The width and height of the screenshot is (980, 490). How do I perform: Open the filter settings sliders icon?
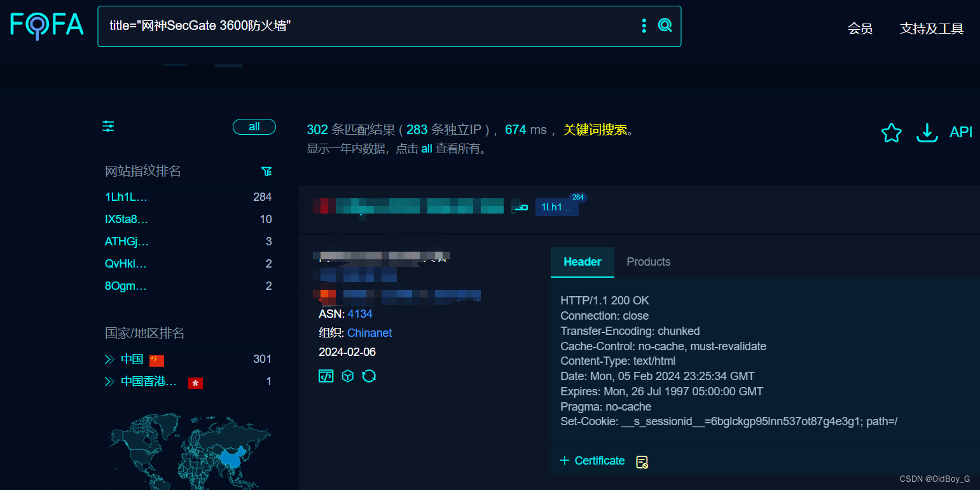109,126
